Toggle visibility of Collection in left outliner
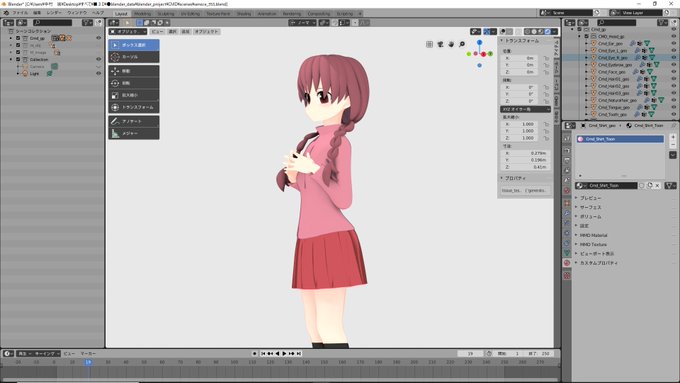Viewport: 680px width, 383px height. (98, 59)
